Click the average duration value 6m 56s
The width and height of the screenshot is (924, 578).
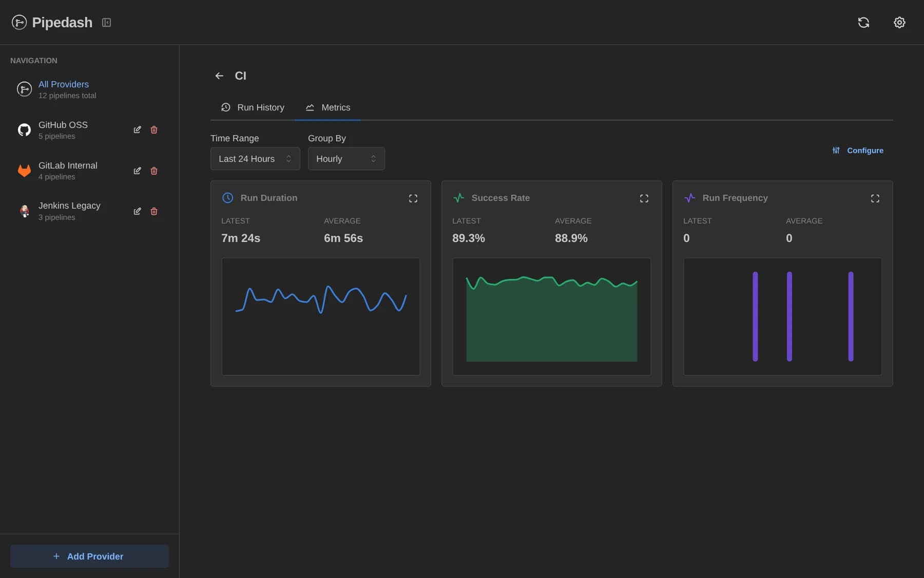(x=343, y=238)
